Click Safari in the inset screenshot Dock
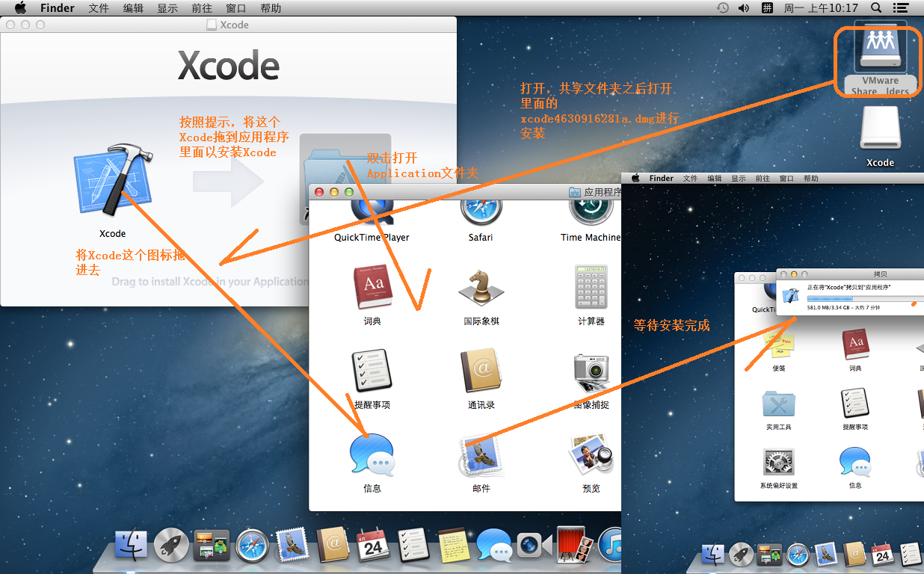 (x=798, y=554)
